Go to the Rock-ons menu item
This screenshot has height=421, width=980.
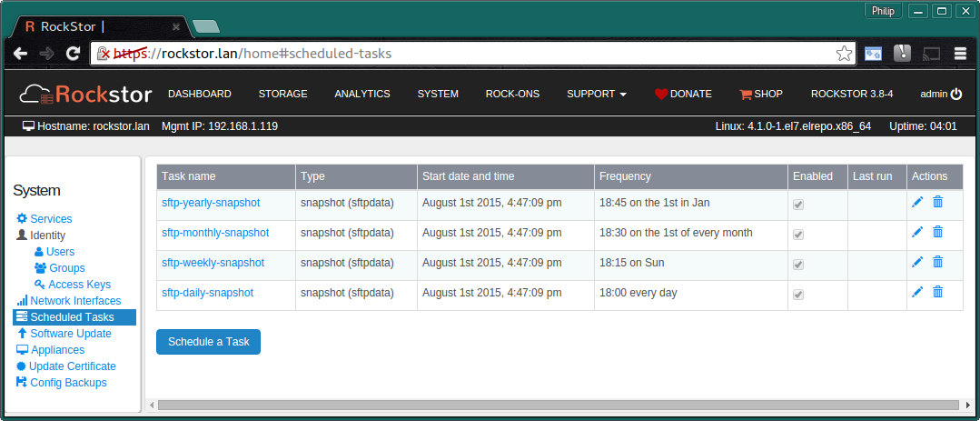(512, 94)
